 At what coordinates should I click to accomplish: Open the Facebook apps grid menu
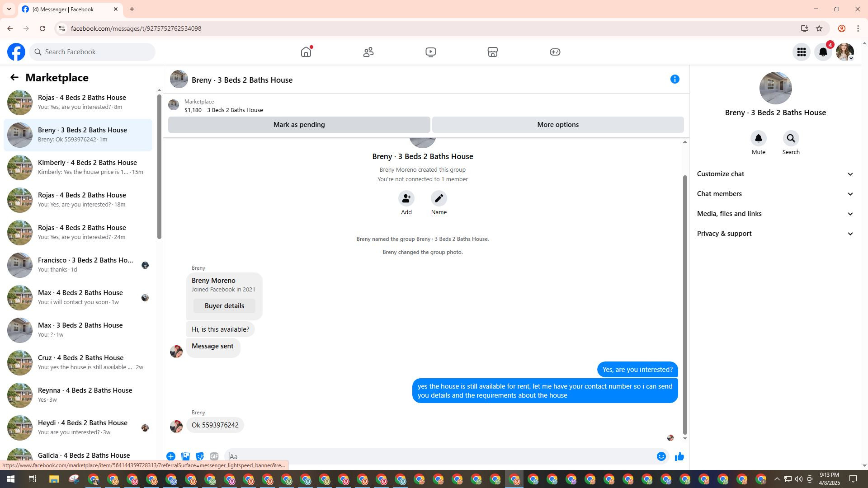801,52
